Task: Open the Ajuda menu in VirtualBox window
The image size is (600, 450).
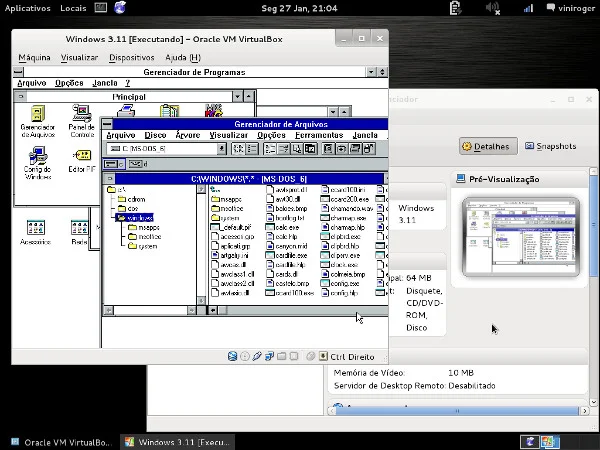Action: point(183,57)
